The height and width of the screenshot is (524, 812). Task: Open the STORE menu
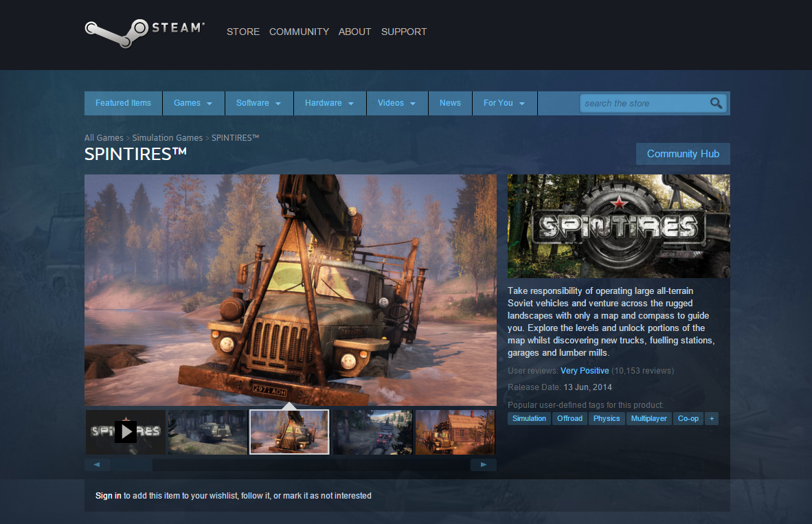[243, 32]
